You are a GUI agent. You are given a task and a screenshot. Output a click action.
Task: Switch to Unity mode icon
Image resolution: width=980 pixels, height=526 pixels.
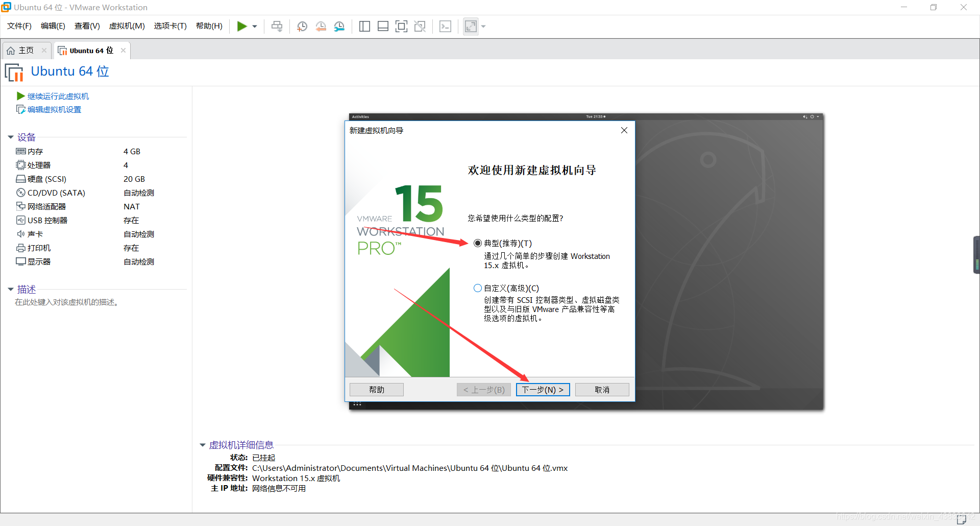click(420, 26)
